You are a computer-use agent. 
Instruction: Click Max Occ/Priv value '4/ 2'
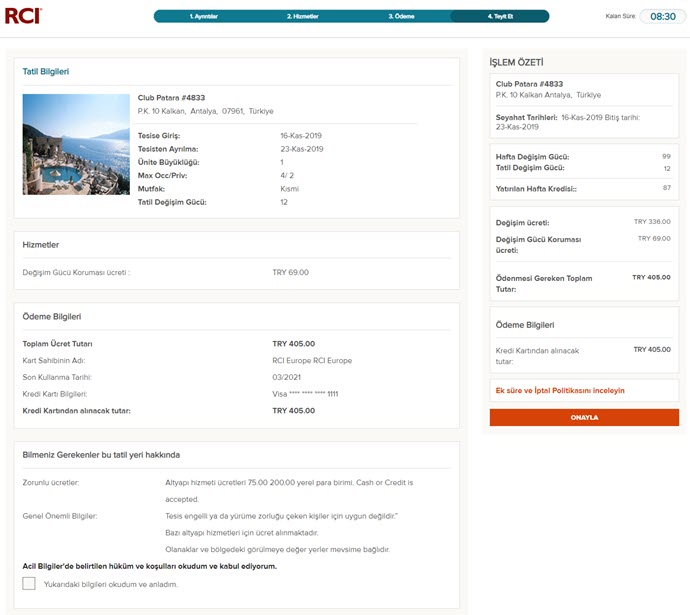287,175
